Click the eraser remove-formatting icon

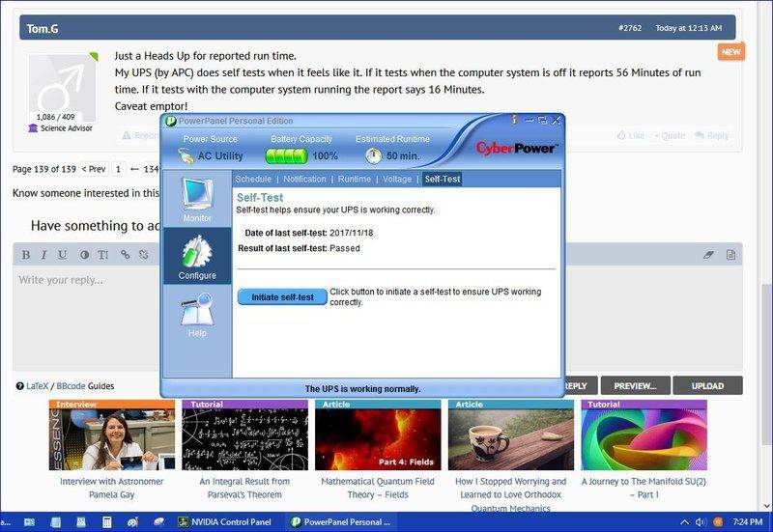click(708, 255)
